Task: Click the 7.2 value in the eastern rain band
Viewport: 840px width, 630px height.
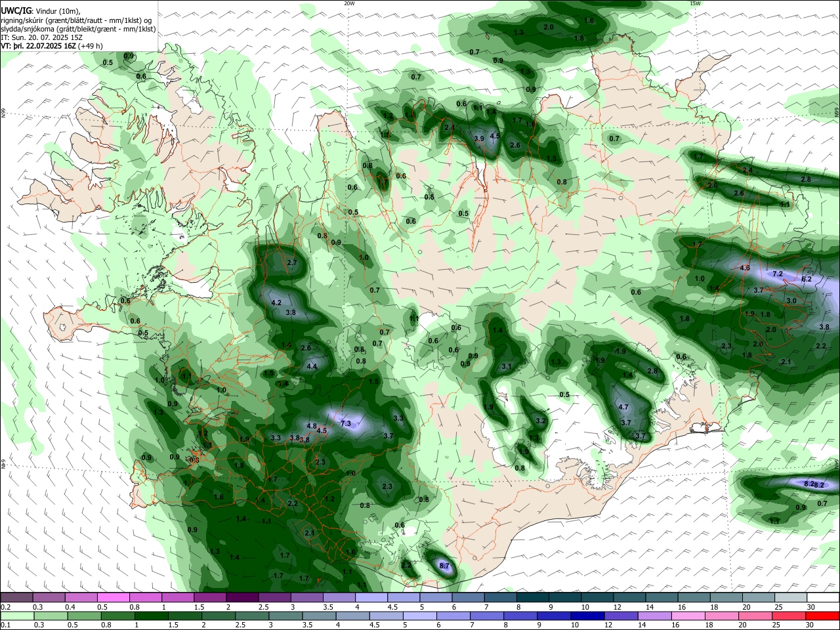Action: point(778,274)
